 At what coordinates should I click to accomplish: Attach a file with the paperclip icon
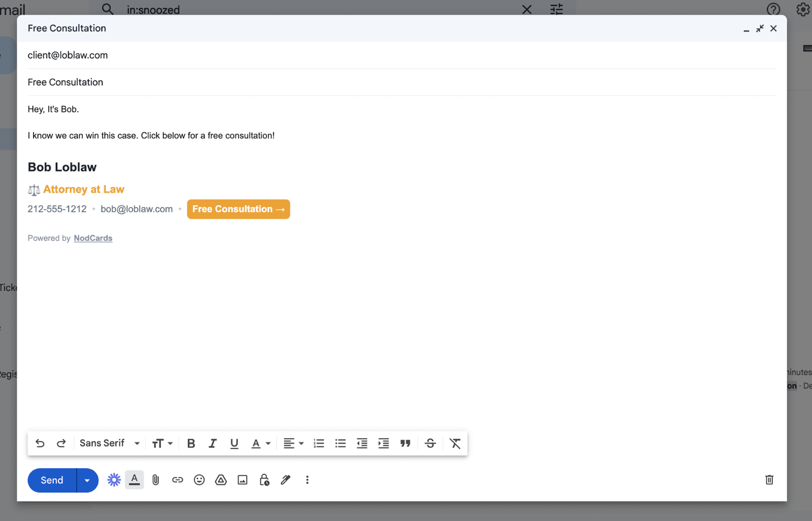156,480
